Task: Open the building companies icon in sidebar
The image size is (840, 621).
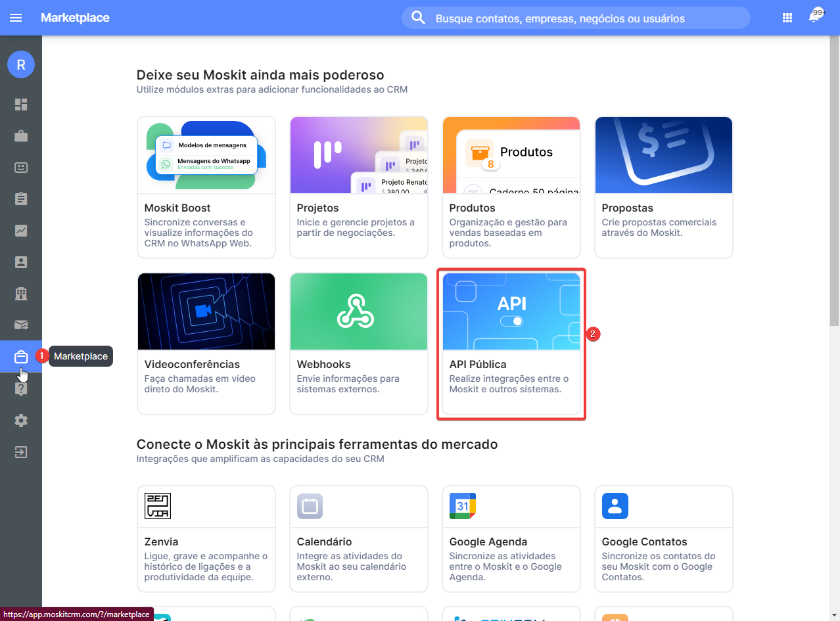Action: [x=21, y=293]
